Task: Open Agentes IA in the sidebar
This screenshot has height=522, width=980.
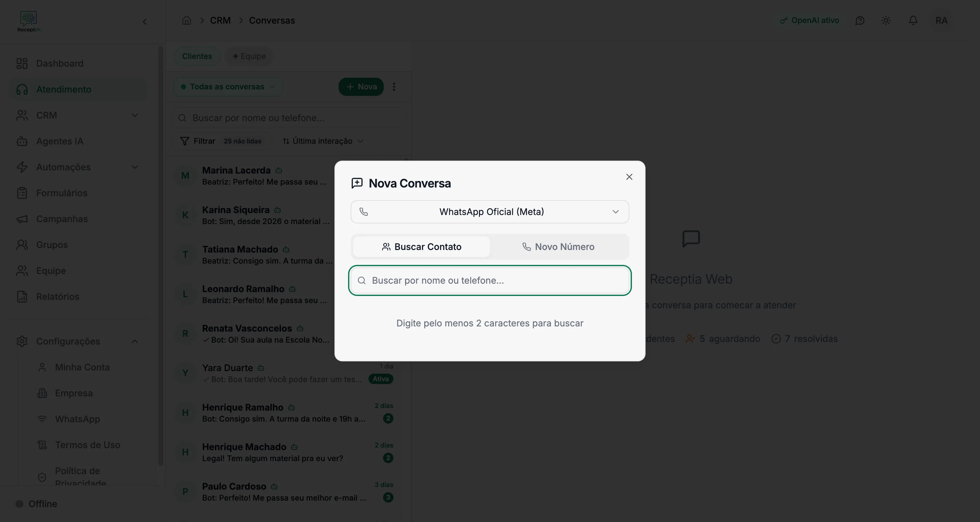Action: (x=77, y=141)
